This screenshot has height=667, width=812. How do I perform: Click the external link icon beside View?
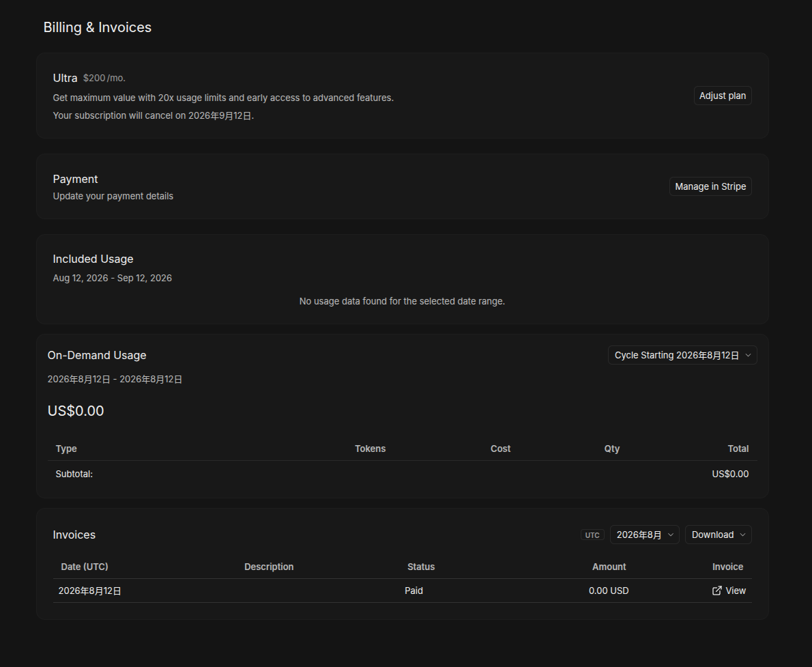pyautogui.click(x=716, y=591)
